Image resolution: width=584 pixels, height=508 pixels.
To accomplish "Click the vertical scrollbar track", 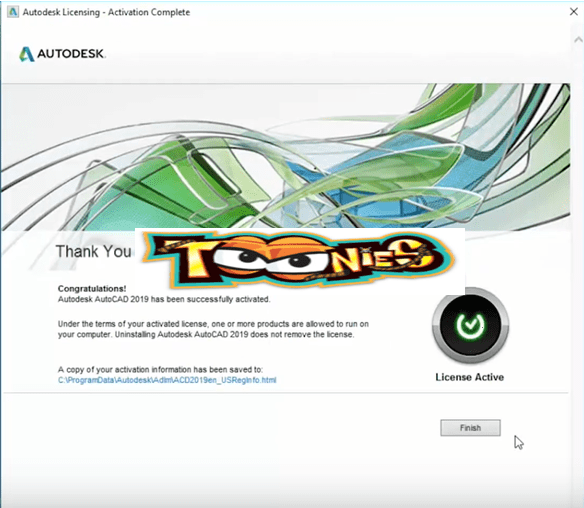I will pos(578,261).
